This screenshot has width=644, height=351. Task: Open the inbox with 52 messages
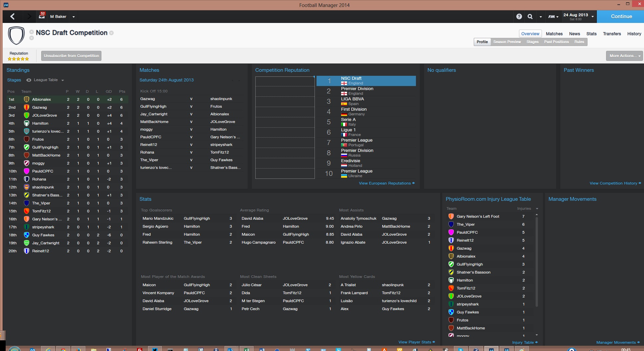pos(42,16)
